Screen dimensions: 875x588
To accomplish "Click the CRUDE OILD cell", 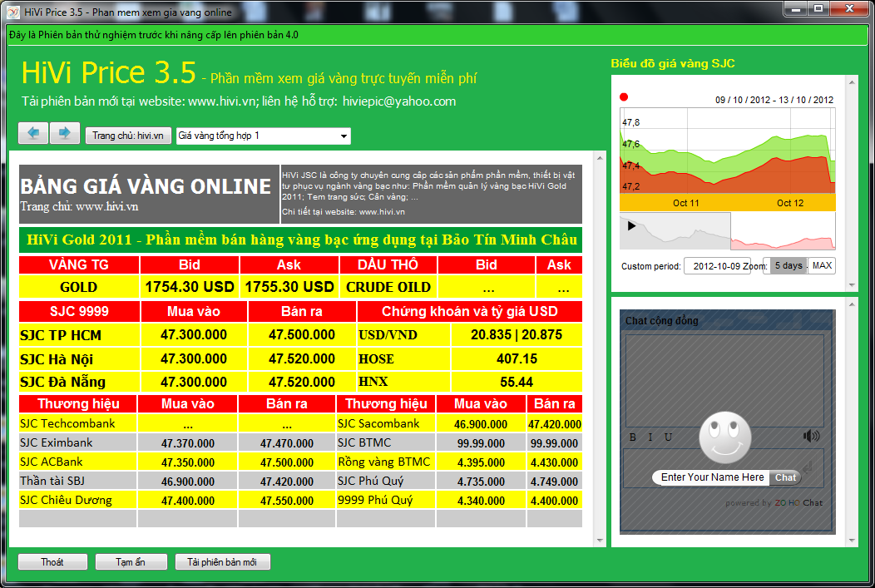I will [388, 287].
